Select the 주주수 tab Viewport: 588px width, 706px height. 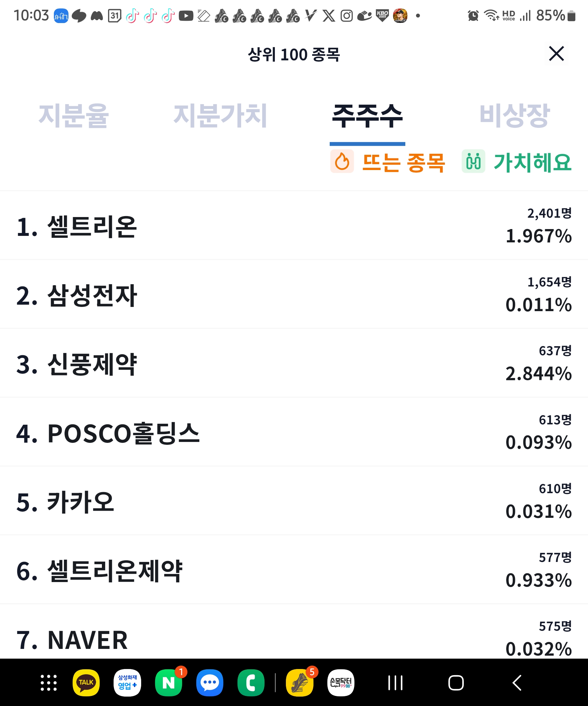367,116
